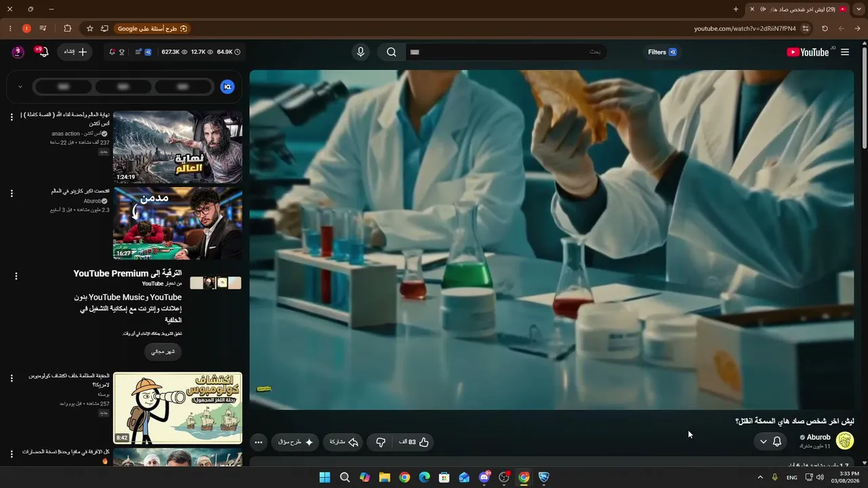Open options menu for the Columbus video
Screen dimensions: 868x488
point(12,378)
